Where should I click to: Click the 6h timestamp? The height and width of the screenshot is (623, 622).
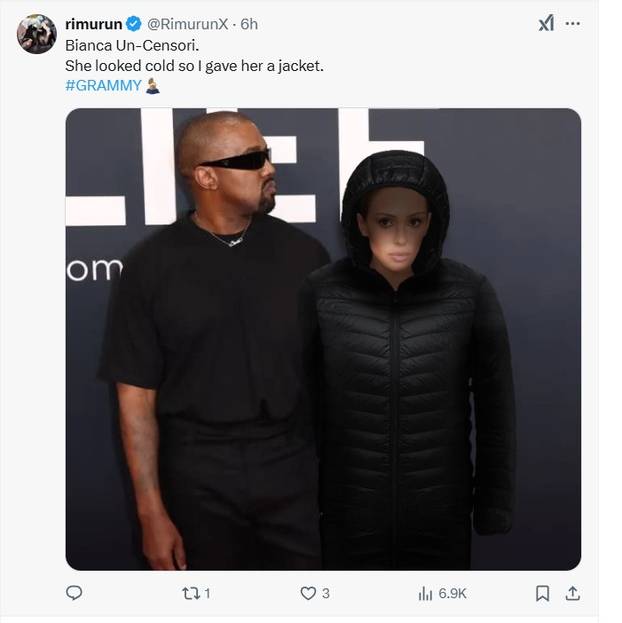point(249,24)
